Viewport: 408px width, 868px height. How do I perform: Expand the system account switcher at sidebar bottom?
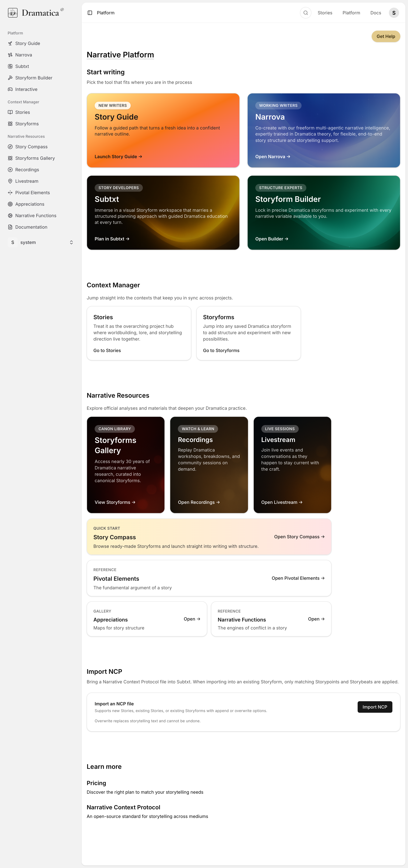tap(40, 242)
